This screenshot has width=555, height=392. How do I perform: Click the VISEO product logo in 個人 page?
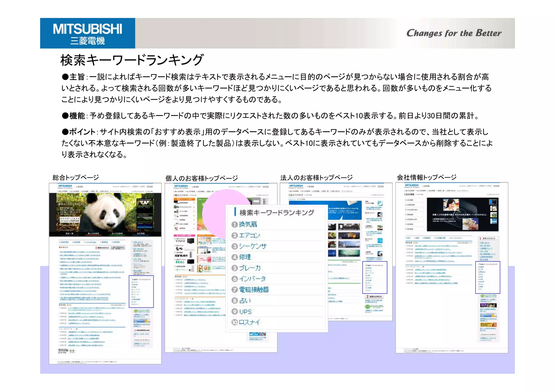180,241
